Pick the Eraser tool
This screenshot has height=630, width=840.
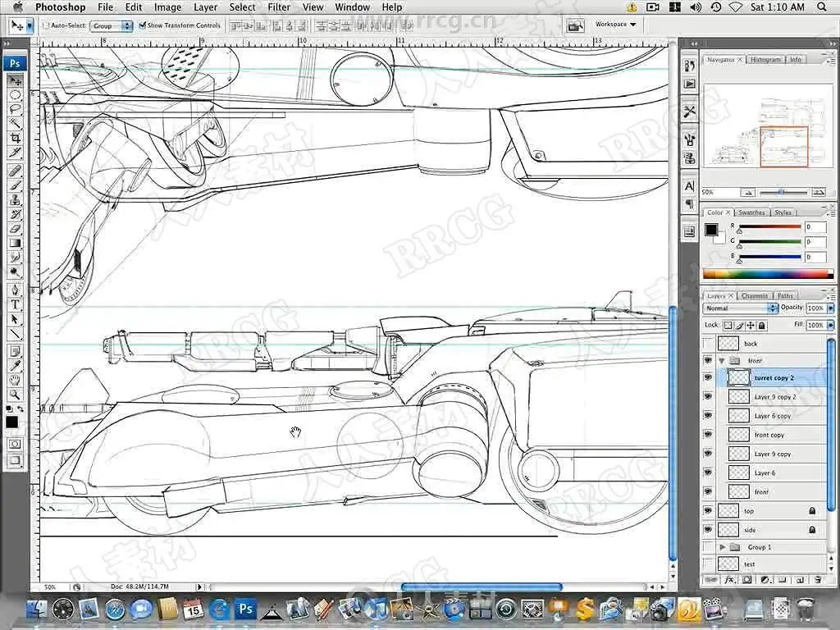[x=15, y=229]
